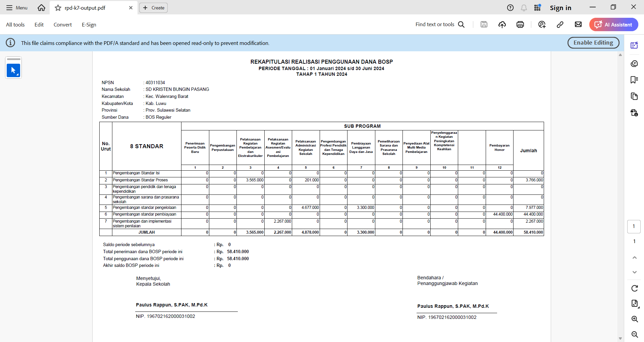Open the Edit tab
Screen dimensions: 644x342
tap(39, 24)
